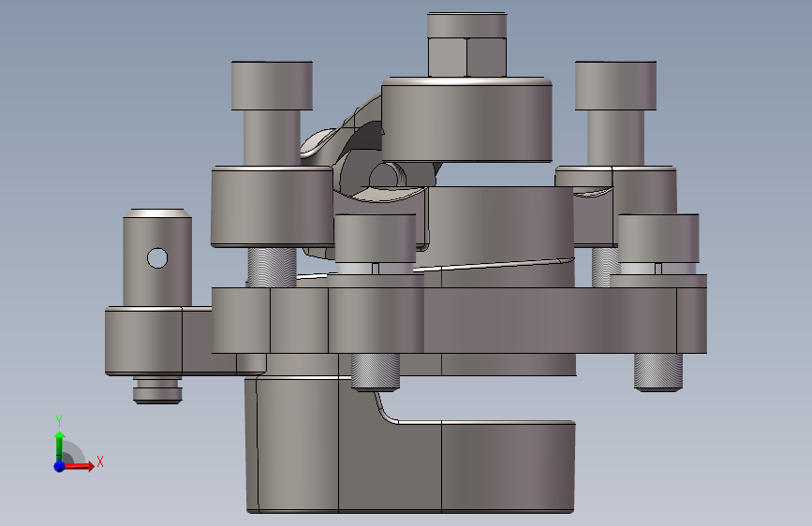Click the blue Z axis ball of the triad

[60, 466]
